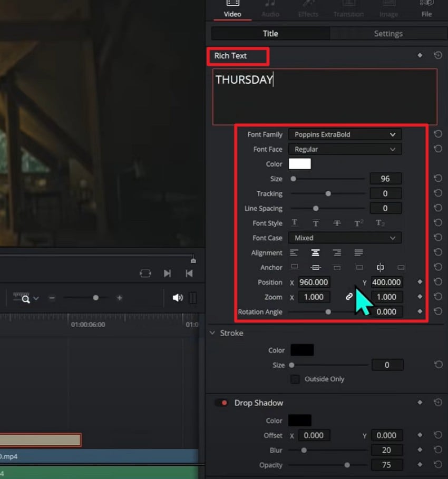Open the Poppins ExtraBold Font Family dropdown
The image size is (448, 479).
345,134
